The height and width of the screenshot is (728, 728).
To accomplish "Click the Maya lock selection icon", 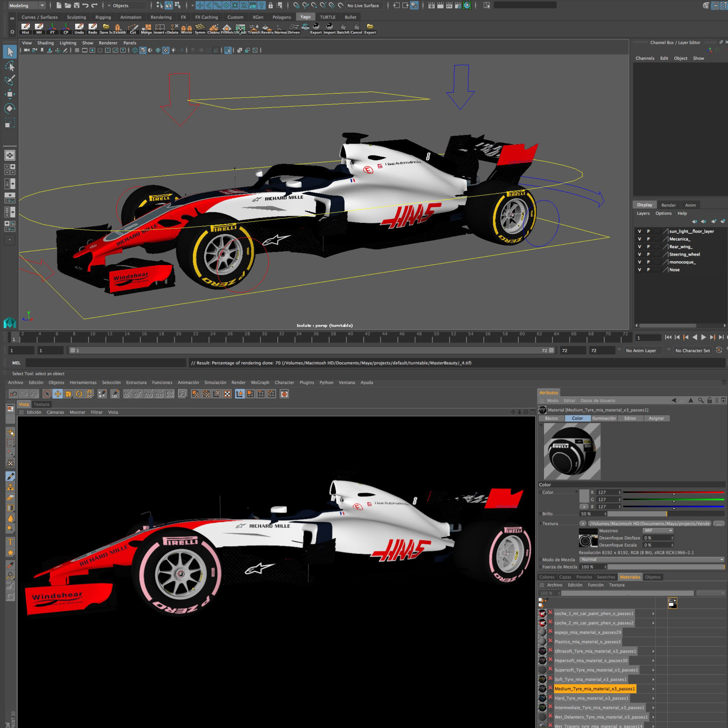I will [x=271, y=5].
